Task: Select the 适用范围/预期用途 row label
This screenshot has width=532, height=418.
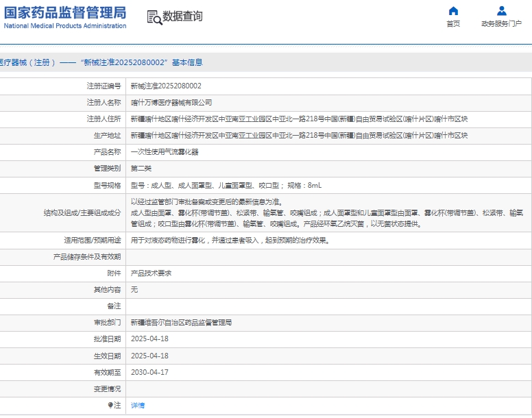Action: tap(93, 241)
